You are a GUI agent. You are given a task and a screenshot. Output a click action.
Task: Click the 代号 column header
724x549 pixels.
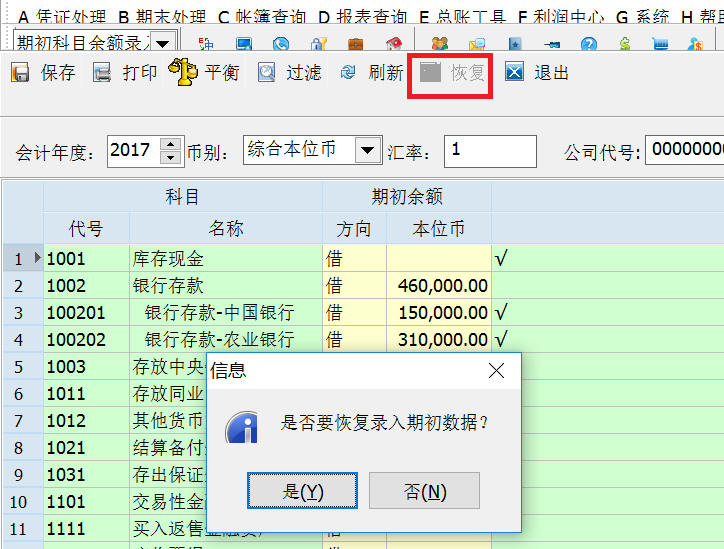pos(86,229)
